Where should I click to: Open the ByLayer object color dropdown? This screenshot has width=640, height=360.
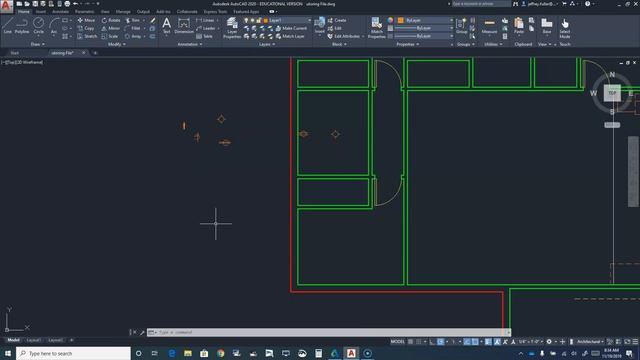(x=425, y=20)
